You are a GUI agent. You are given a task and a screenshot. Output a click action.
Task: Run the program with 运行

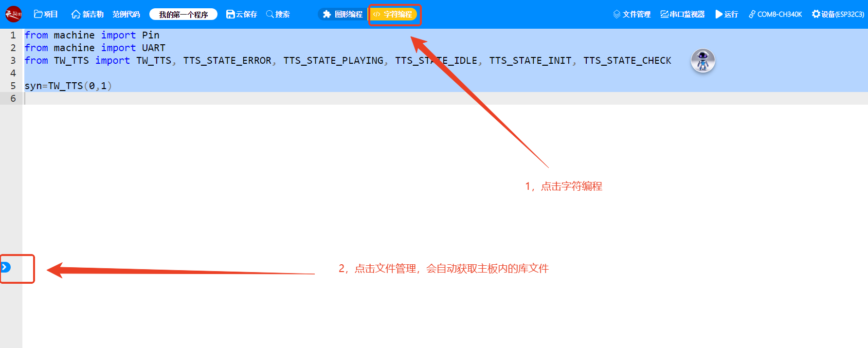coord(726,14)
